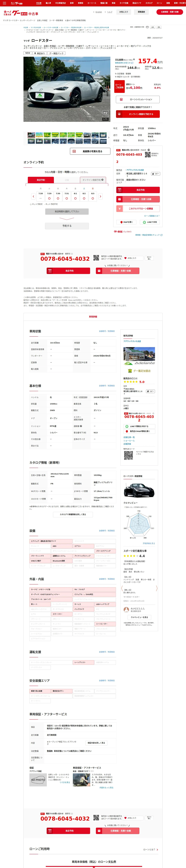This screenshot has height=868, width=186.
Task: Select 来店予約 reservation tab
Action: click(x=41, y=180)
